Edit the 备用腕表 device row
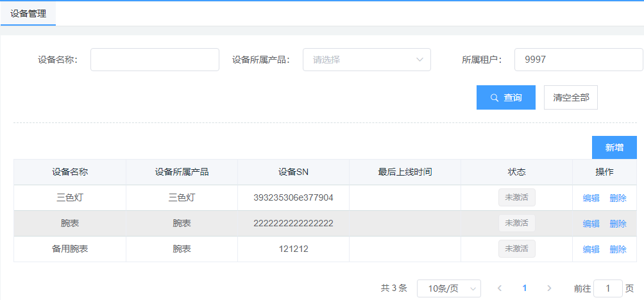Viewport: 644px width, 300px height. [x=591, y=249]
